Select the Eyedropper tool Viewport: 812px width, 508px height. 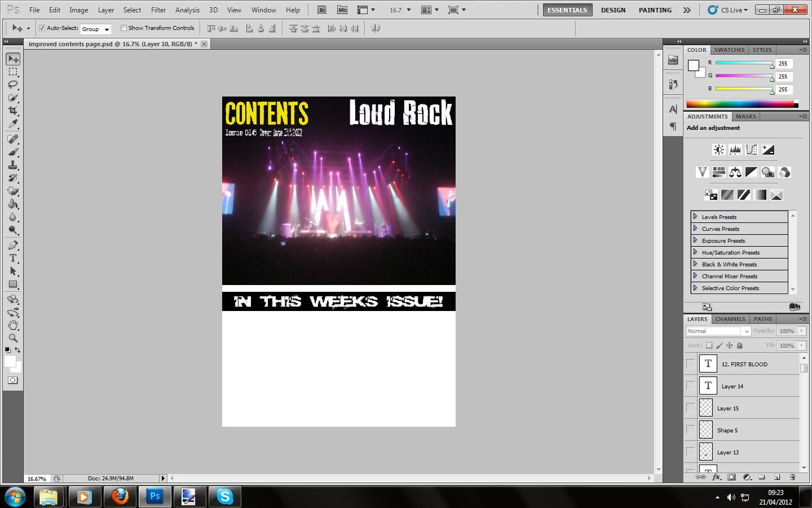13,124
